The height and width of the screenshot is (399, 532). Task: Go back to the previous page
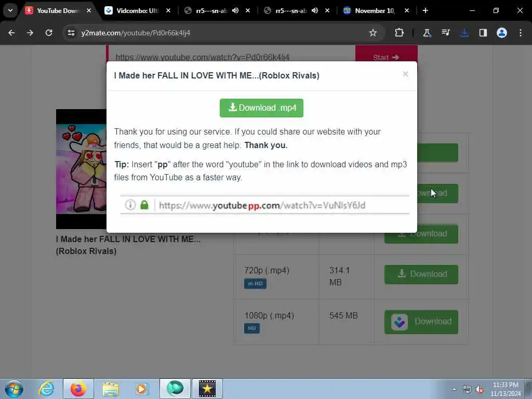tap(11, 33)
